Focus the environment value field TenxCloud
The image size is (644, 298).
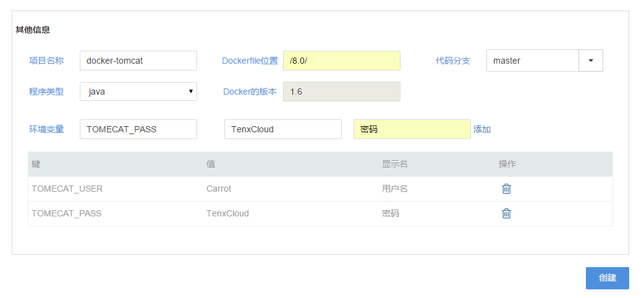pyautogui.click(x=283, y=129)
